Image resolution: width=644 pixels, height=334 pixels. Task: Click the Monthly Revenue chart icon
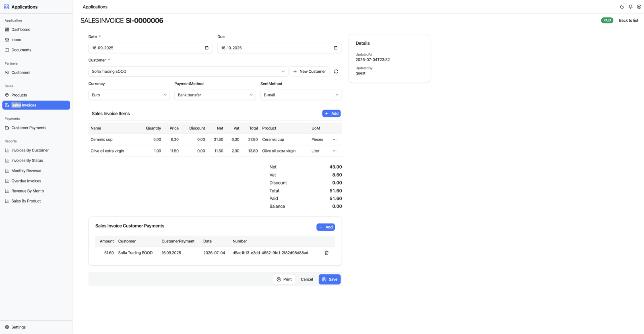pyautogui.click(x=7, y=170)
